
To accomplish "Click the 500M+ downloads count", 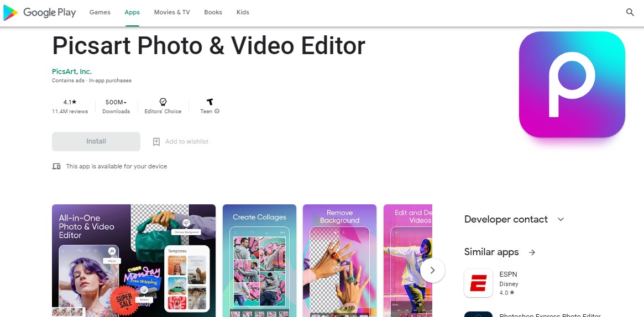I will [116, 102].
